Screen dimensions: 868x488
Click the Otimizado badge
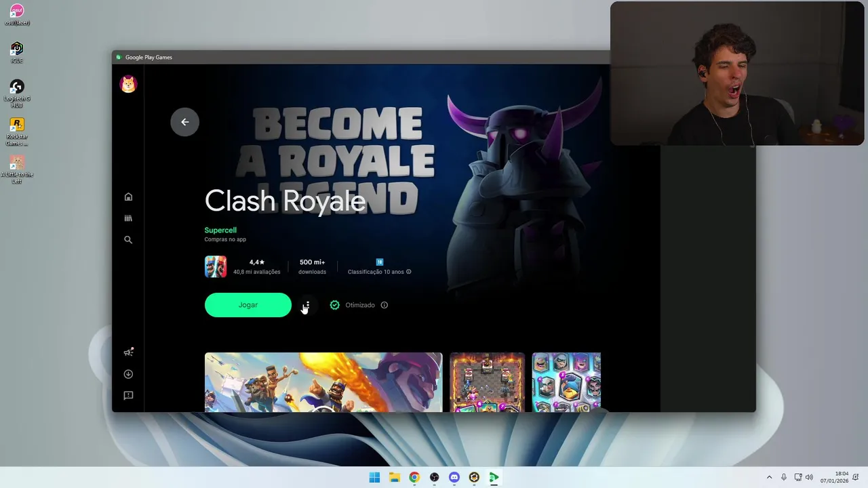tap(352, 305)
